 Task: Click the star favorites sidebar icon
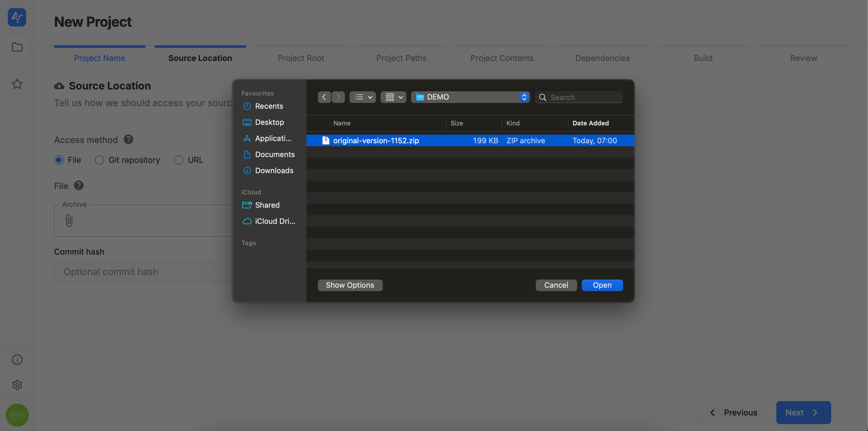click(17, 84)
